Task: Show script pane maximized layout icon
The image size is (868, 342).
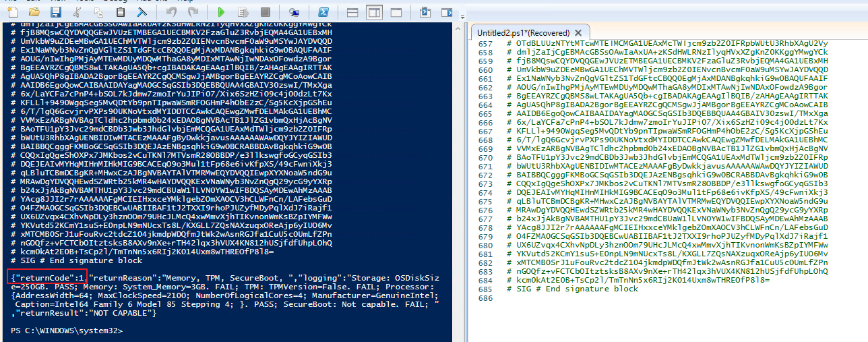Action: coord(396,12)
